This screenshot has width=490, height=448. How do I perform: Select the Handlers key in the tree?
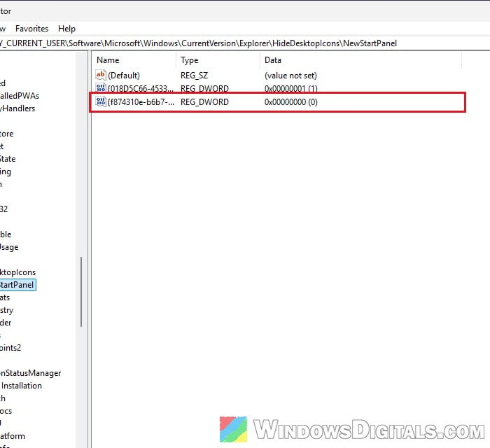pyautogui.click(x=17, y=108)
